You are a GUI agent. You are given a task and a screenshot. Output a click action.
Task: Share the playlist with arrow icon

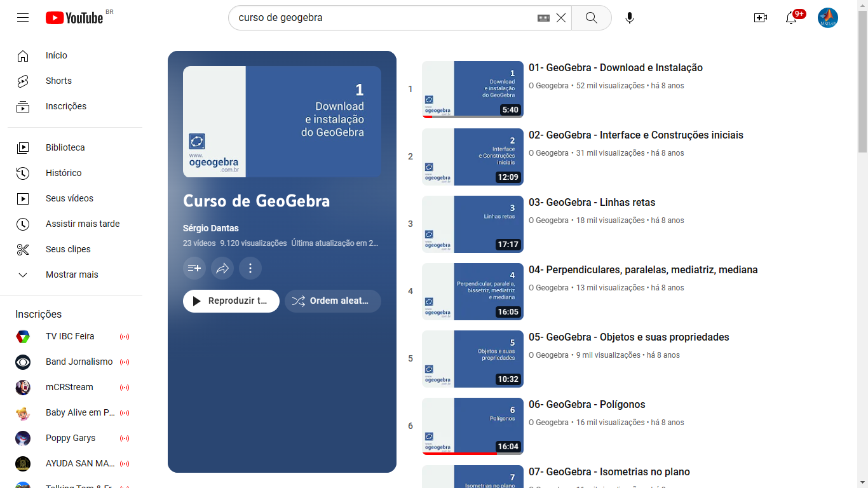222,268
